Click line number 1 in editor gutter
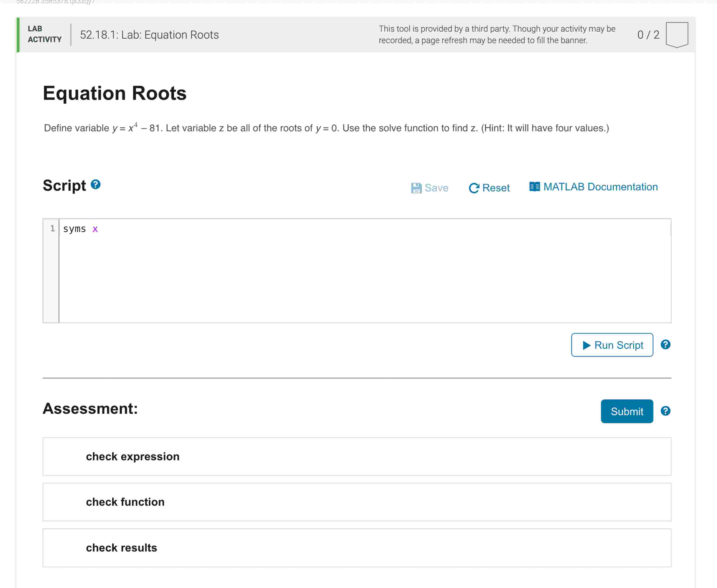This screenshot has height=588, width=717. (x=52, y=229)
